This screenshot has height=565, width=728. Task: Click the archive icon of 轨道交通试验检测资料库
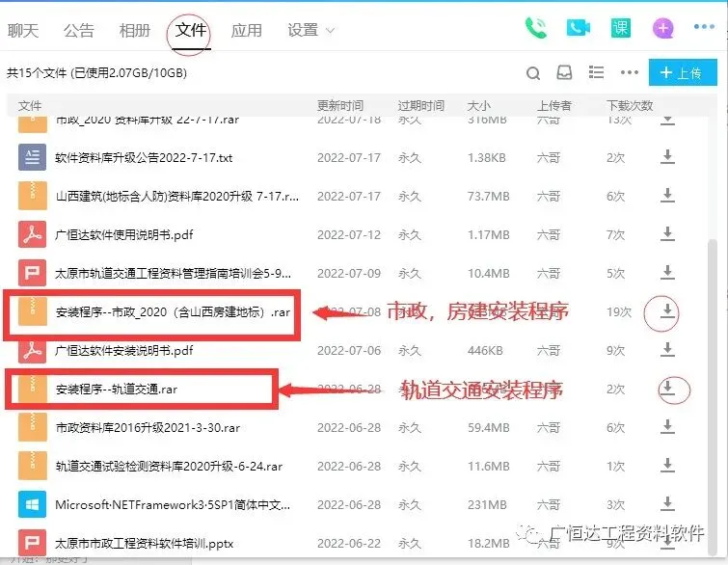[32, 466]
